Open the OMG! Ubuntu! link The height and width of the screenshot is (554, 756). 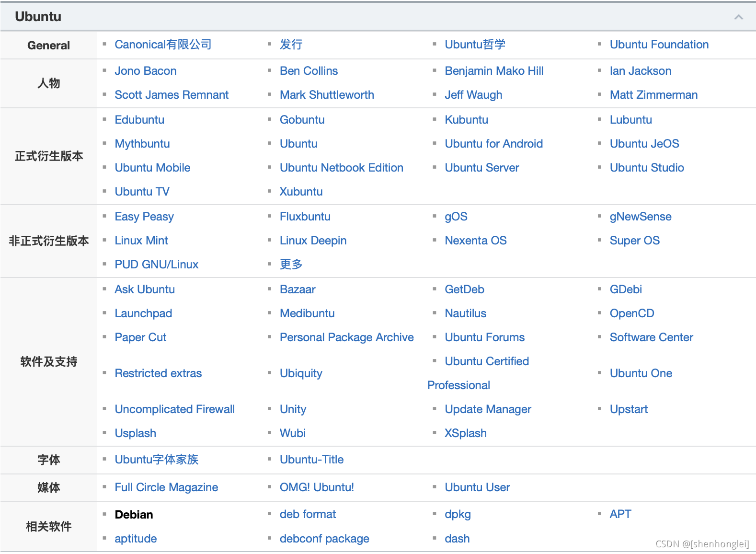coord(317,487)
